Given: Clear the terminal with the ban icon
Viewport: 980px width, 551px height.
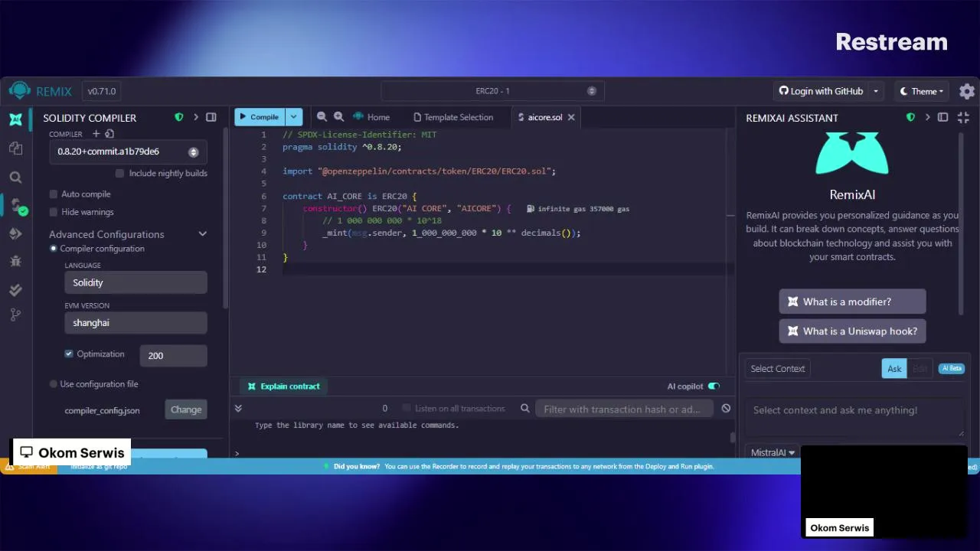Looking at the screenshot, I should [x=726, y=409].
